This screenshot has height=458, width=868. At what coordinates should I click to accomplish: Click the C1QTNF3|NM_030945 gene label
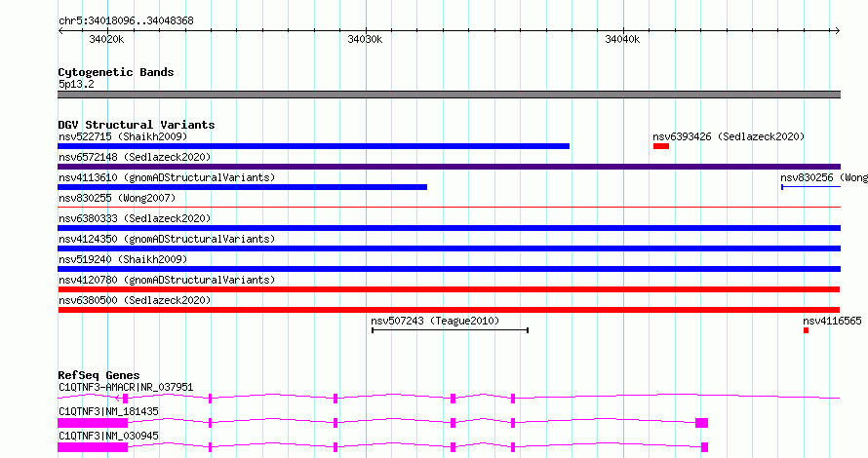tap(108, 436)
